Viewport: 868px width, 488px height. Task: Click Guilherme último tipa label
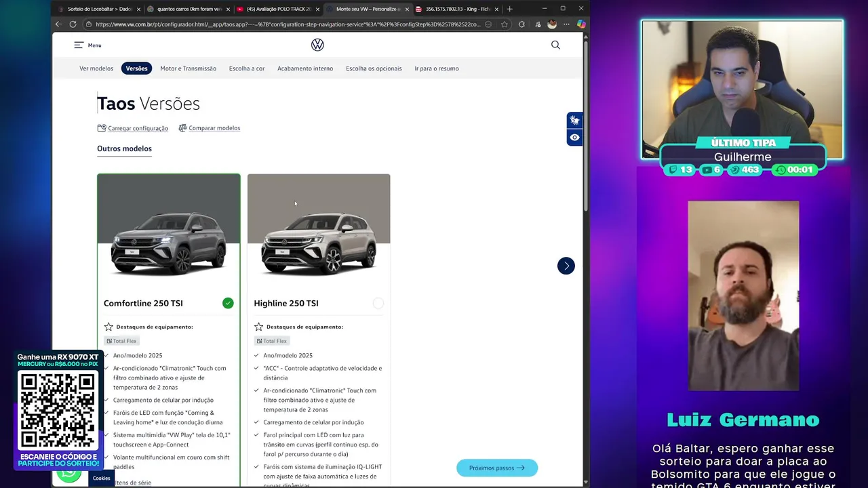click(x=743, y=157)
